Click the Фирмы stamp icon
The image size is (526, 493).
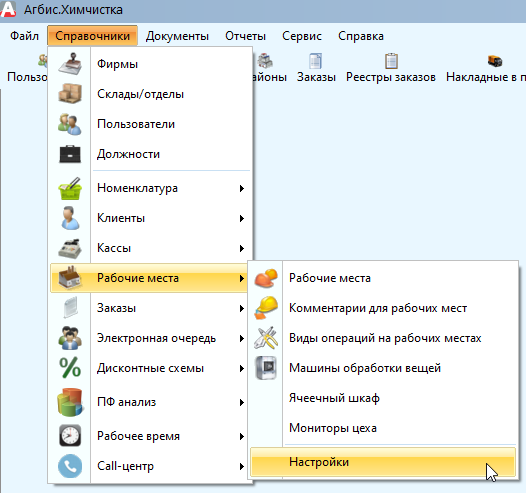(x=70, y=64)
